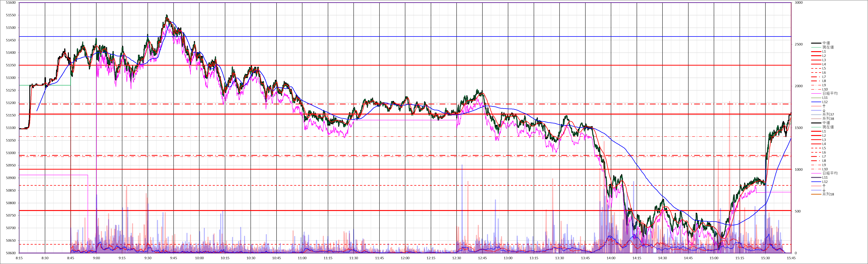The height and width of the screenshot is (264, 868).
Task: Click the 9:00 time axis label
Action: click(96, 258)
